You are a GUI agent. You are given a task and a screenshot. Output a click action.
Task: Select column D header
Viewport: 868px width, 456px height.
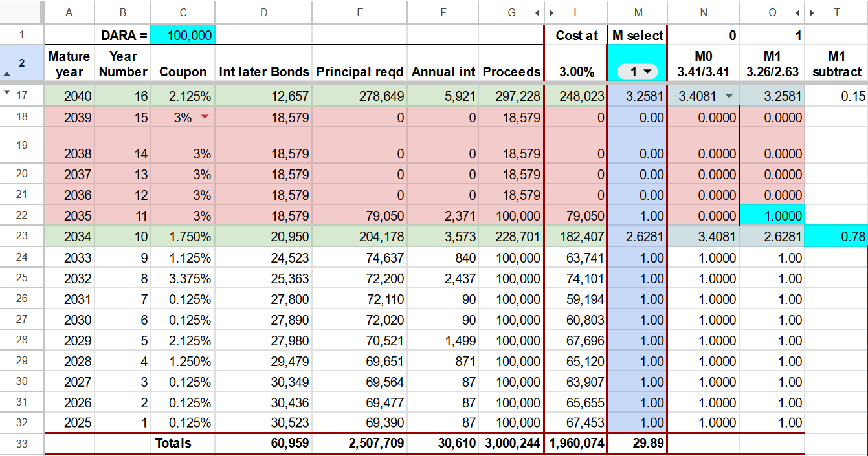pyautogui.click(x=263, y=12)
